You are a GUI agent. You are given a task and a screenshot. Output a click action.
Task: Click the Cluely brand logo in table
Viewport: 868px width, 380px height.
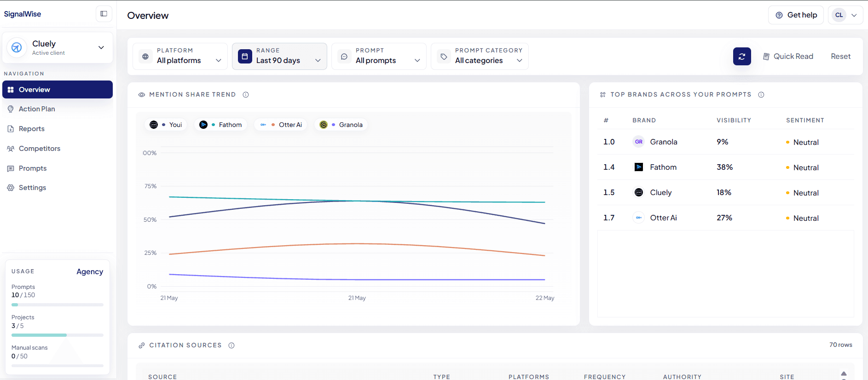point(639,192)
